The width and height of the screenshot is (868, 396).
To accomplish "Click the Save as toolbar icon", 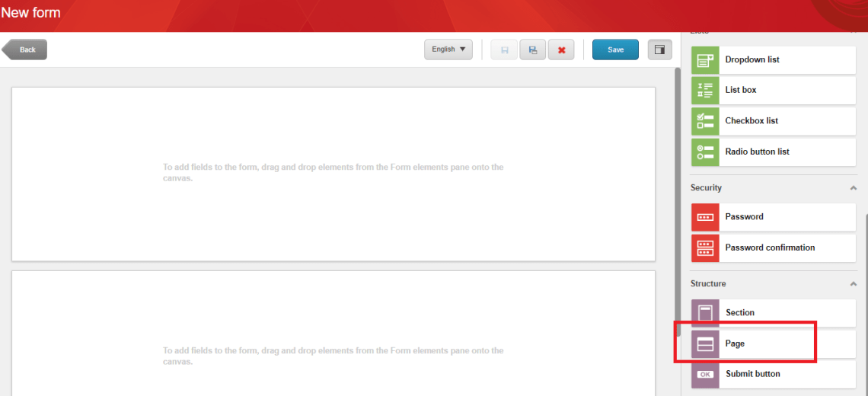I will point(533,49).
